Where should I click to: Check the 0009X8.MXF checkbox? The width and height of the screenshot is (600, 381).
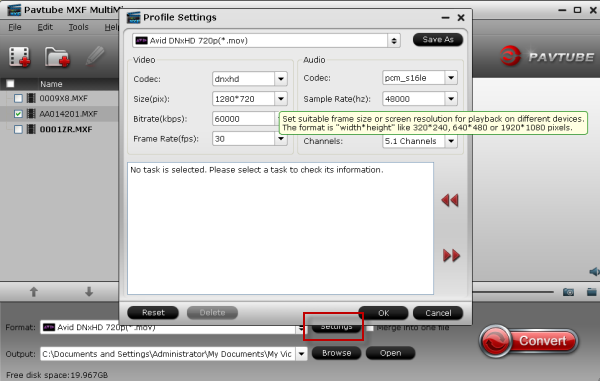pos(18,98)
